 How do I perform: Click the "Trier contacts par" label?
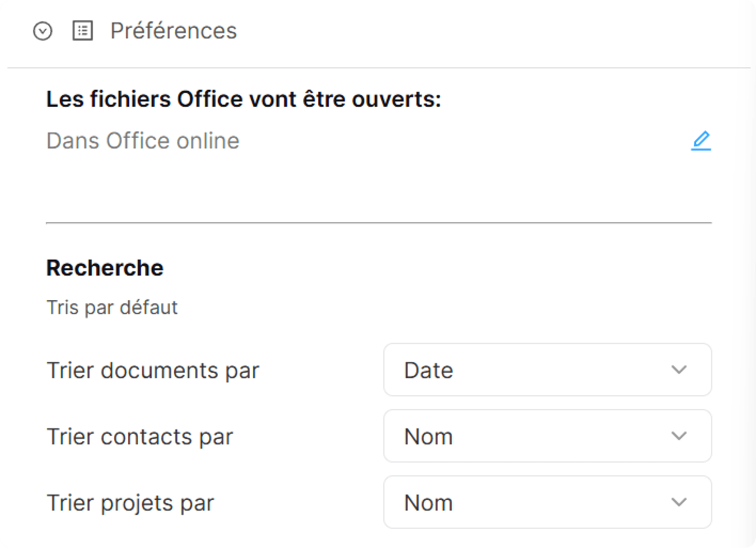[x=140, y=437]
